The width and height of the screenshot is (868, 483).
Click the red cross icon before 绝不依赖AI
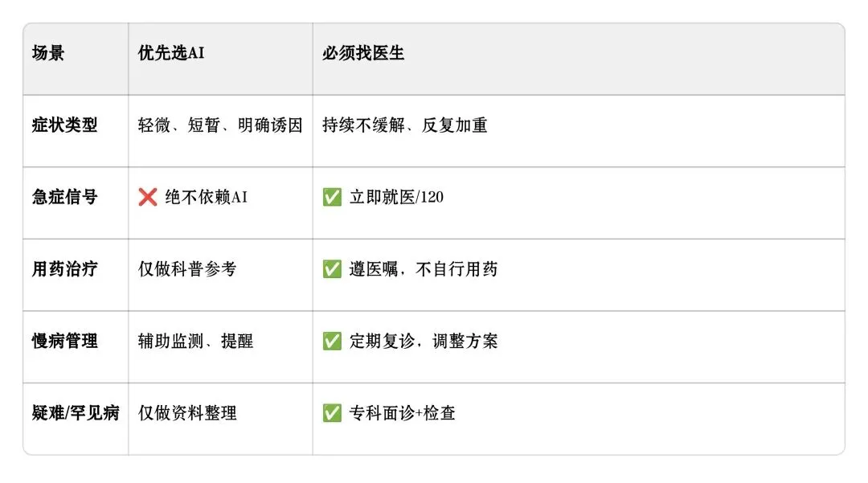pyautogui.click(x=148, y=197)
